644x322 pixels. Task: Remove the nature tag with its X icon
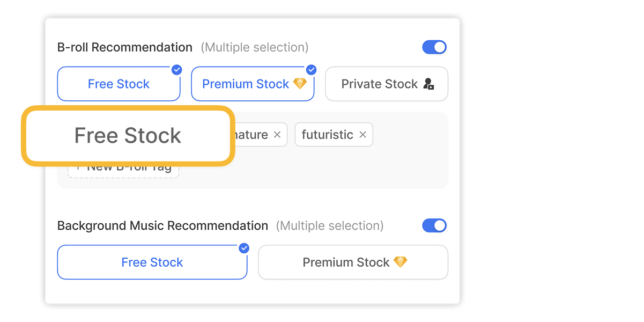coord(278,135)
